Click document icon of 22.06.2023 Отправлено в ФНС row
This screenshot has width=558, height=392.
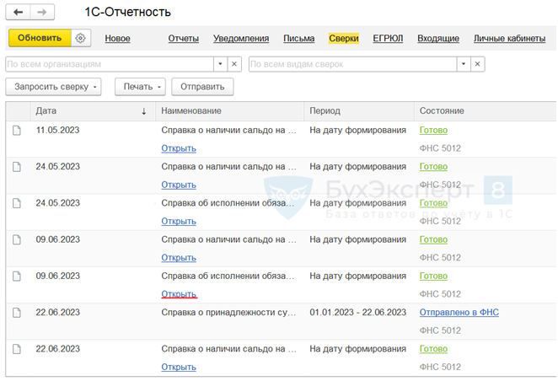(17, 313)
